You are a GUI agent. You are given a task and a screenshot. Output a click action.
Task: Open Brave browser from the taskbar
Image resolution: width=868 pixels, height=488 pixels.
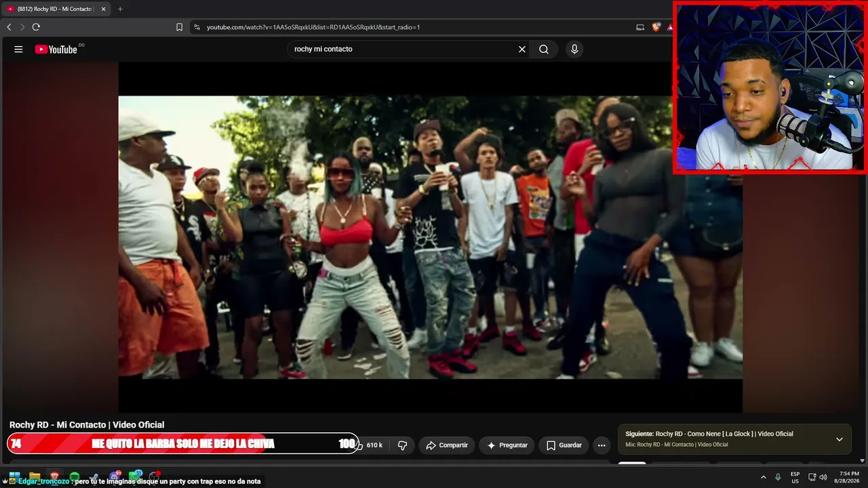[x=55, y=477]
